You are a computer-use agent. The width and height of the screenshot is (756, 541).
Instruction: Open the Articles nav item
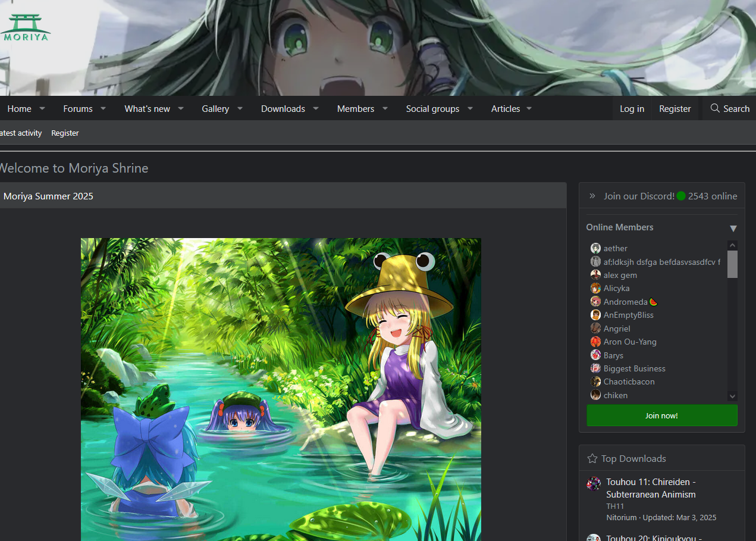pyautogui.click(x=506, y=108)
